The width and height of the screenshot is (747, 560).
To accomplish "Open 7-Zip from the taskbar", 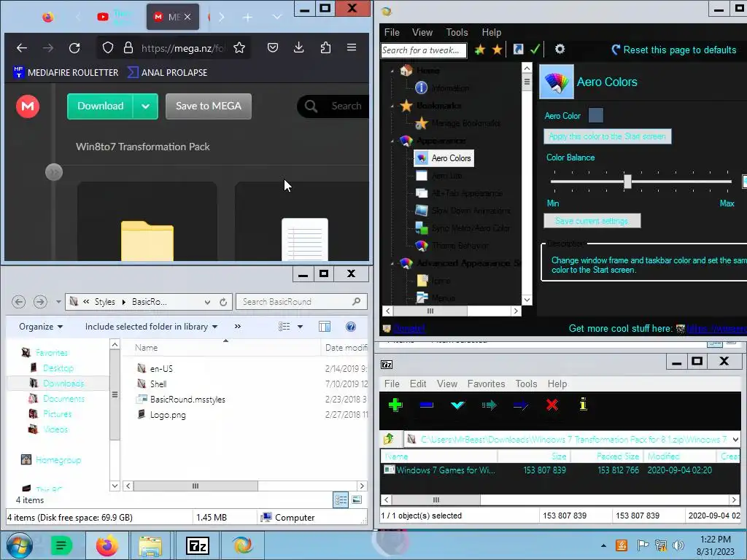I will (198, 545).
